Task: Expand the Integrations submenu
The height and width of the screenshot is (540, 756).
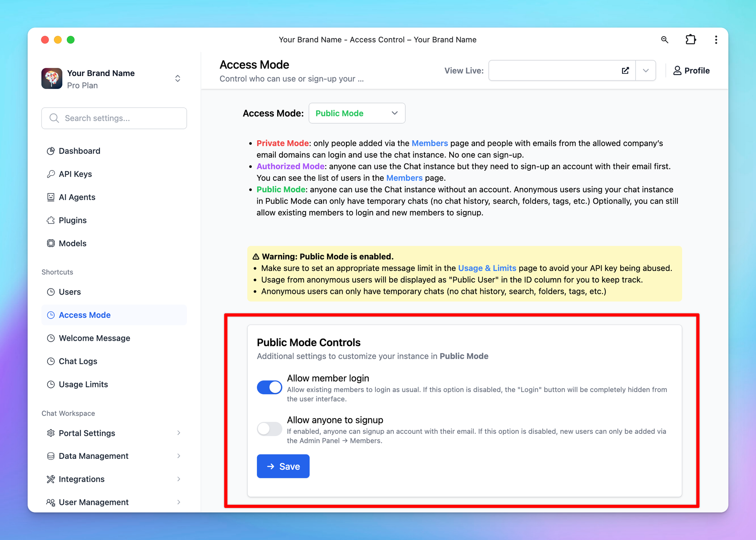Action: click(179, 479)
